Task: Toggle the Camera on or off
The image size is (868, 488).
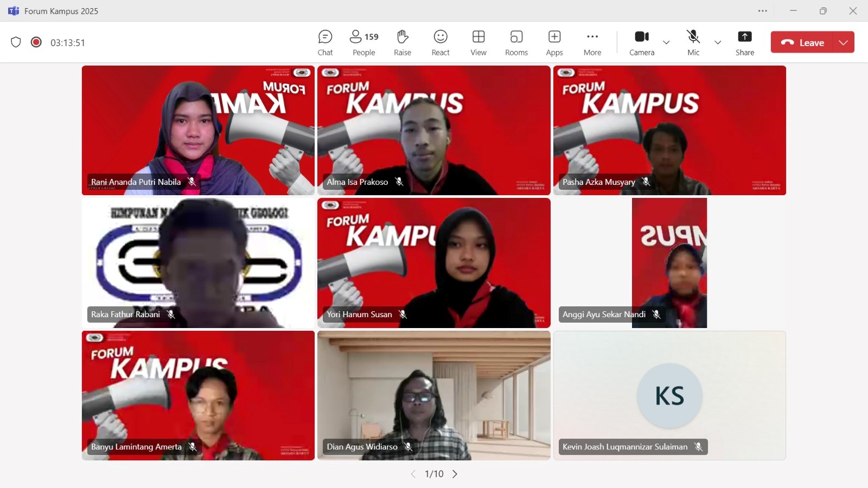Action: click(642, 43)
